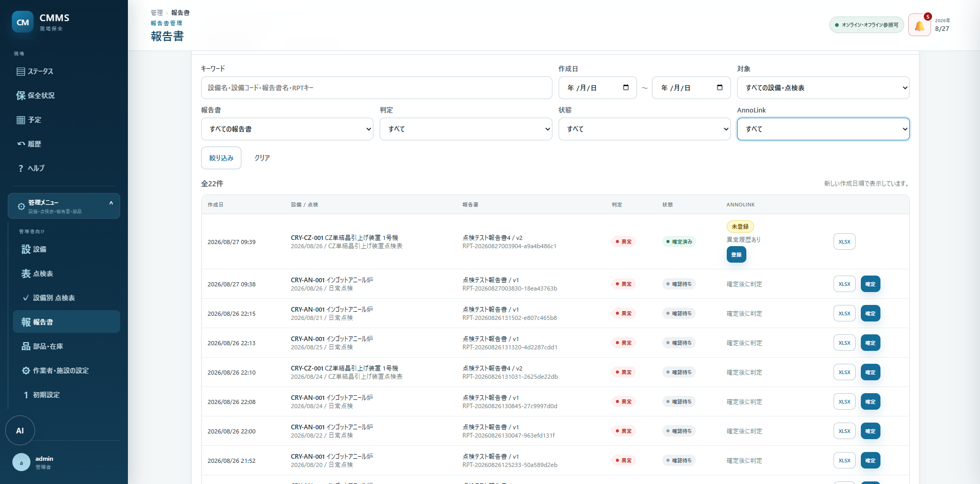Download XLSX for the 22:13 report
Screen dimensions: 980x484
click(x=844, y=343)
